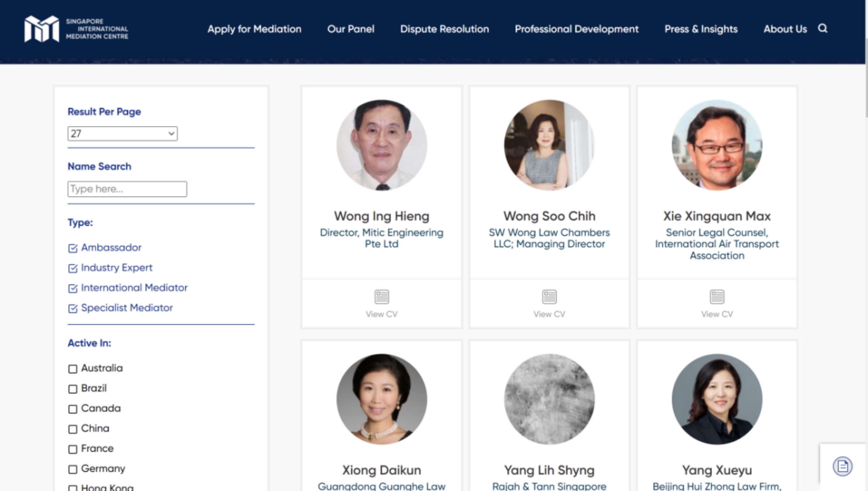Viewport: 868px width, 491px height.
Task: Click the Singapore International Mediation Centre logo
Action: point(76,29)
